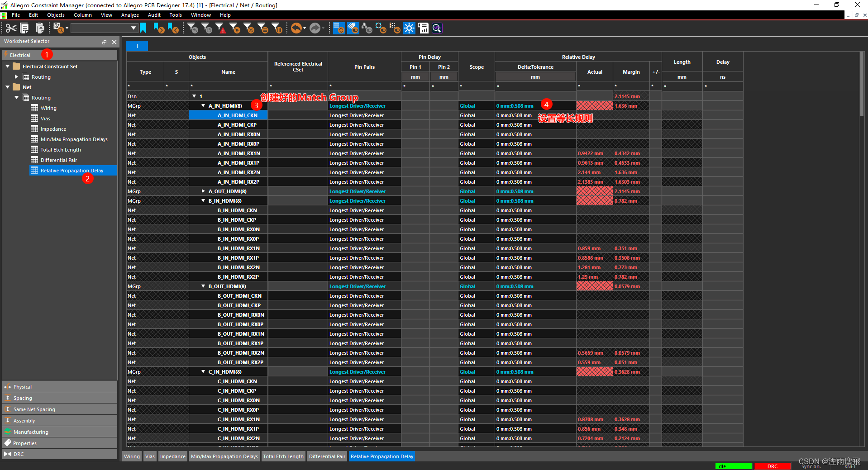Toggle the grid dots mode toolbar icon
The height and width of the screenshot is (470, 868).
[x=395, y=28]
